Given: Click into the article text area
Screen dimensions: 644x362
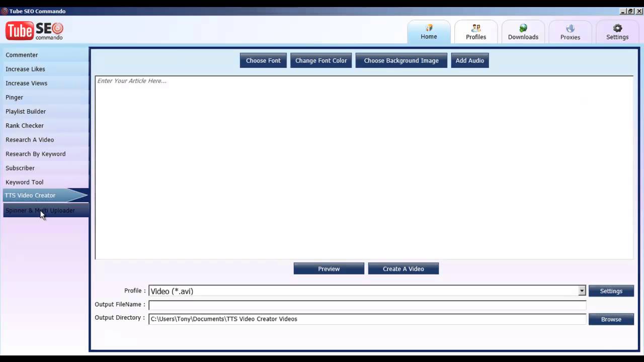Looking at the screenshot, I should 364,167.
